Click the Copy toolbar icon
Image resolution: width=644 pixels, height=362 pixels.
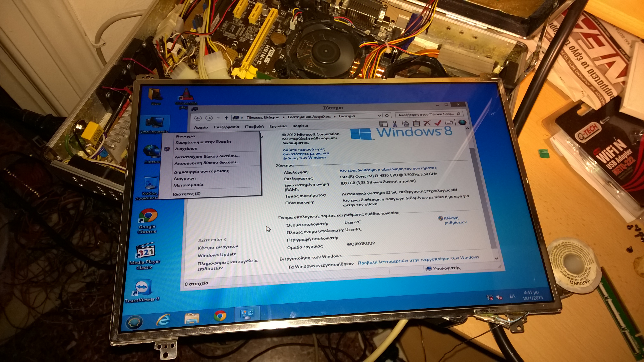[x=405, y=123]
